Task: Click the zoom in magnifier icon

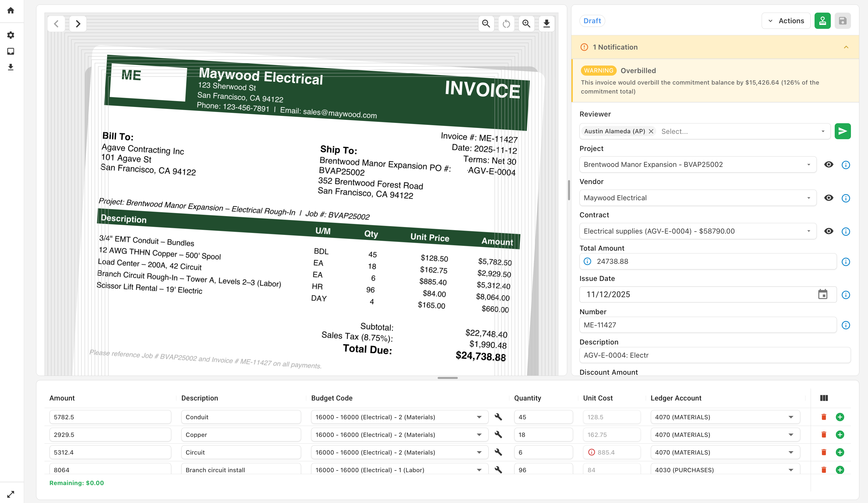Action: click(x=526, y=24)
